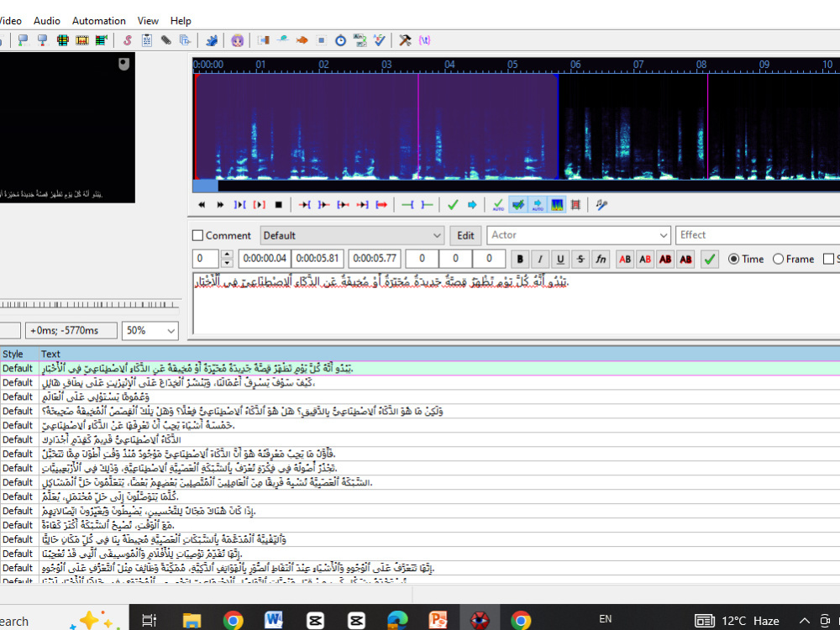
Task: Set primary color with the first AB button
Action: click(625, 260)
